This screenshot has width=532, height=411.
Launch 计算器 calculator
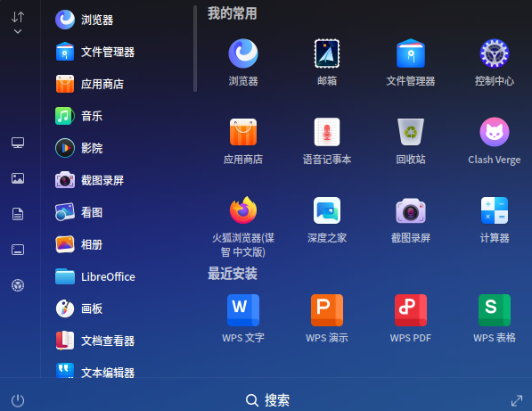point(495,219)
